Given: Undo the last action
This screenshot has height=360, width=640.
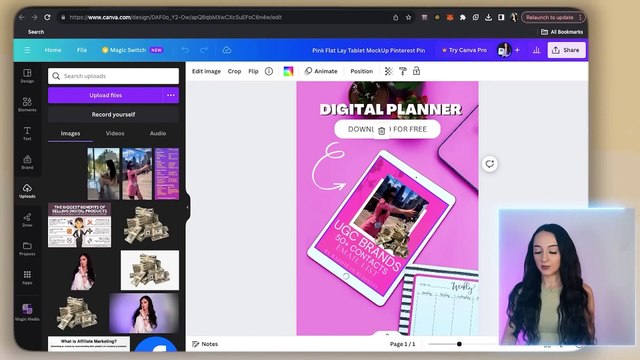Looking at the screenshot, I should 185,50.
